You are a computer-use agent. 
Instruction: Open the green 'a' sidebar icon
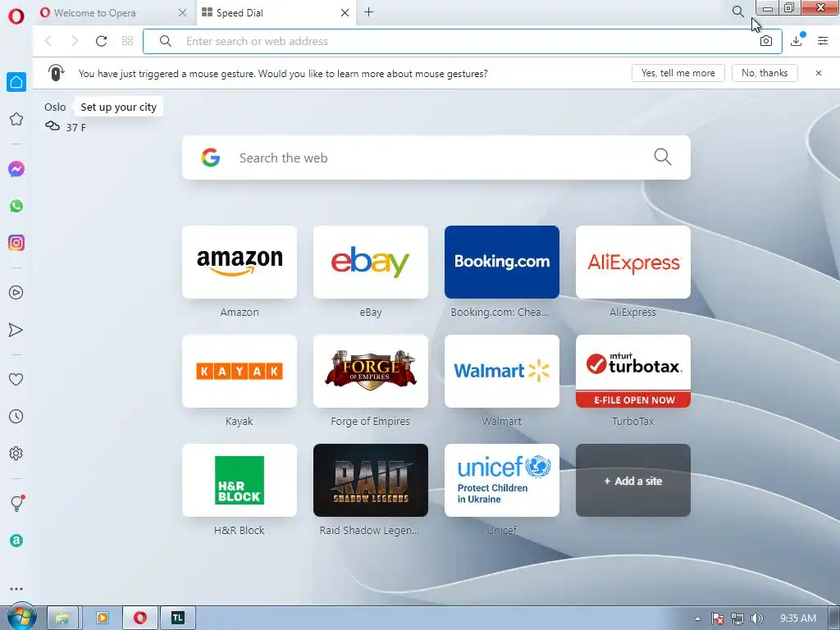coord(16,541)
